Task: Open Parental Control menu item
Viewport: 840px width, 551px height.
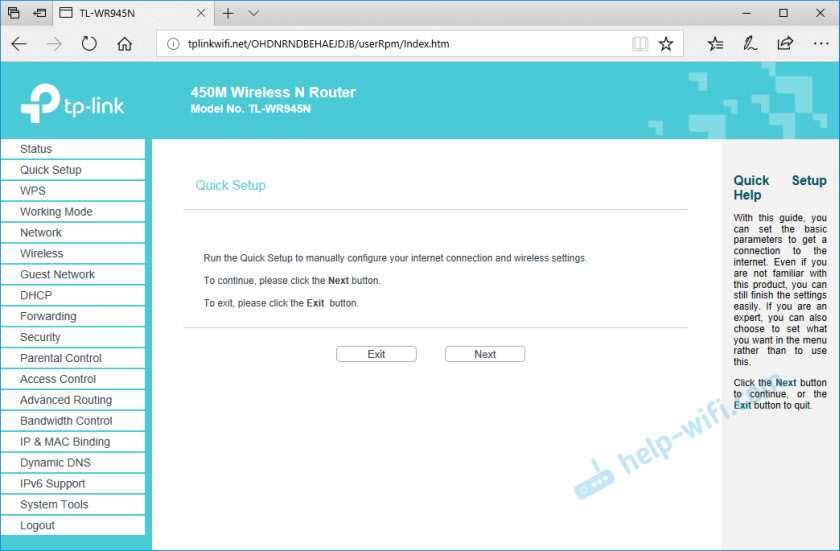Action: point(73,358)
